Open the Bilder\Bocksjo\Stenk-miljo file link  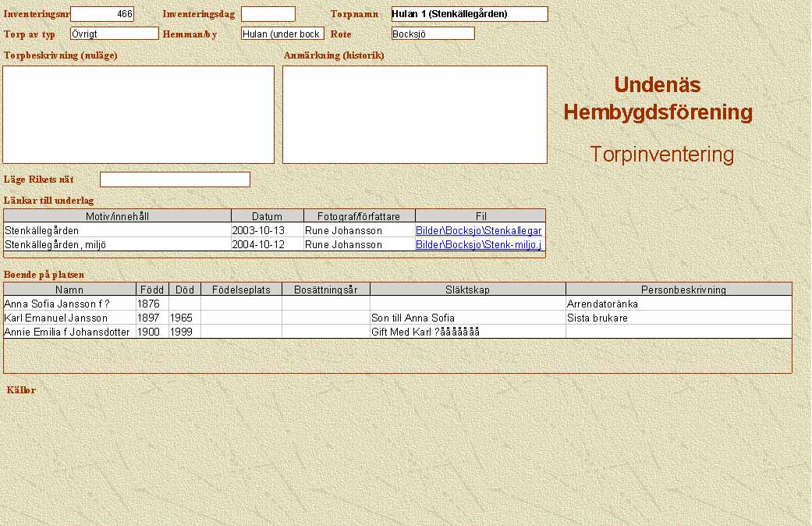pos(478,245)
